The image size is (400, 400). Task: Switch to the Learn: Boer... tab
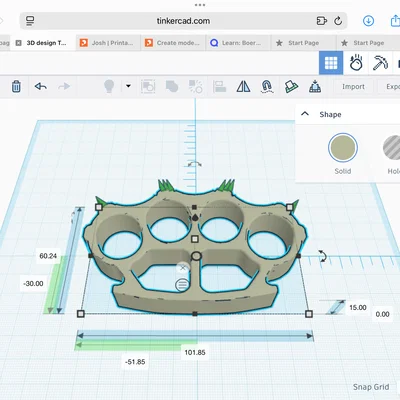238,43
